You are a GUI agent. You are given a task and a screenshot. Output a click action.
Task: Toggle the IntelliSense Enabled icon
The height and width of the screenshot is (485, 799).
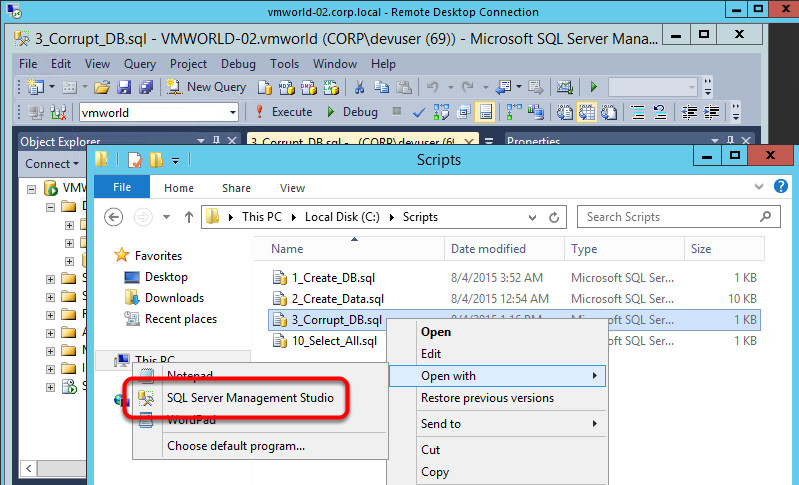pos(485,112)
